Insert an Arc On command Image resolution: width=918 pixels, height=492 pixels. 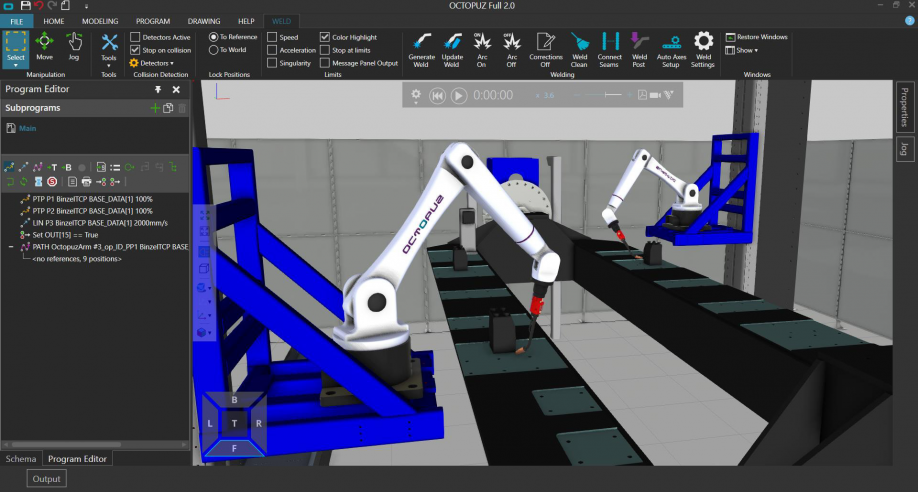point(482,50)
